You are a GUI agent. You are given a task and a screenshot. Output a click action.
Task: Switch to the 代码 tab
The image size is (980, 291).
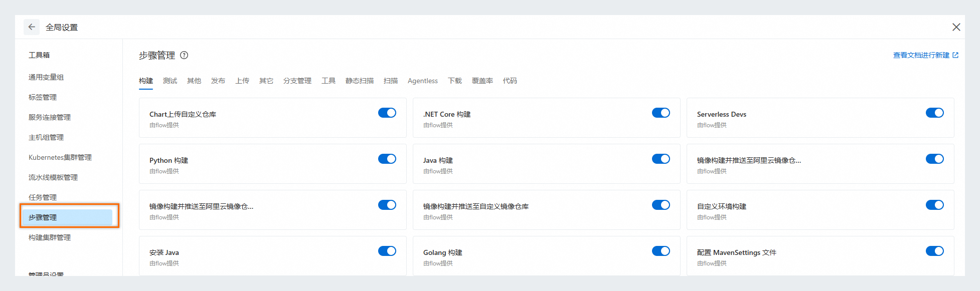(510, 81)
